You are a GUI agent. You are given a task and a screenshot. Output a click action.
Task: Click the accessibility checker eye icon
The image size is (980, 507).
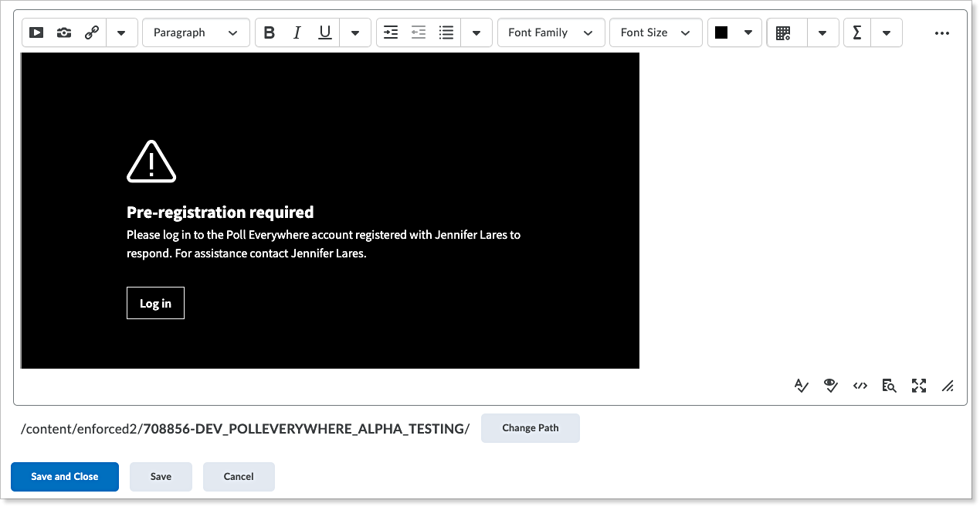tap(831, 386)
